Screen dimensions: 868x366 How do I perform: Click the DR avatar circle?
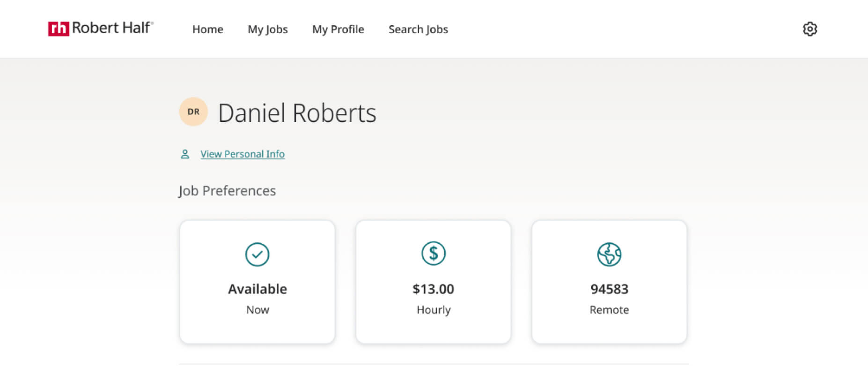tap(193, 112)
